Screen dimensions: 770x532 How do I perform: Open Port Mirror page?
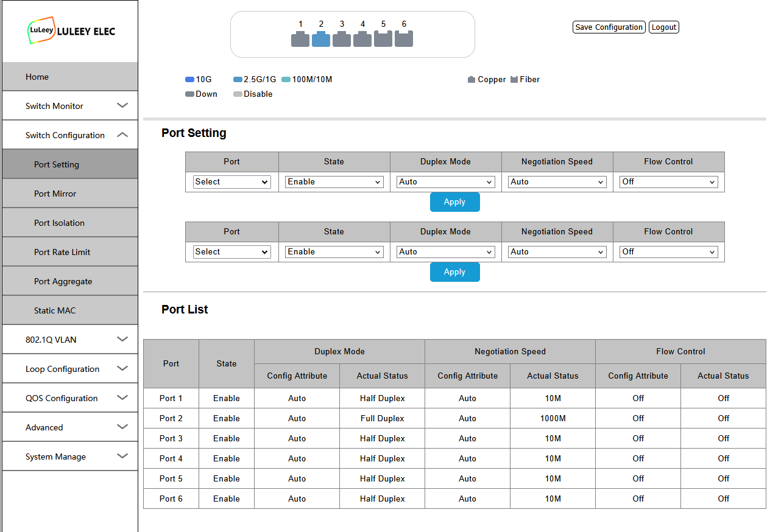point(70,194)
